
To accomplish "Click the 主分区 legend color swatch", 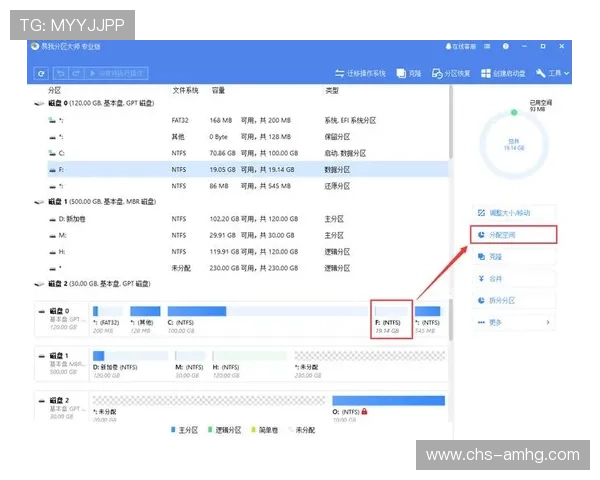I will 173,430.
